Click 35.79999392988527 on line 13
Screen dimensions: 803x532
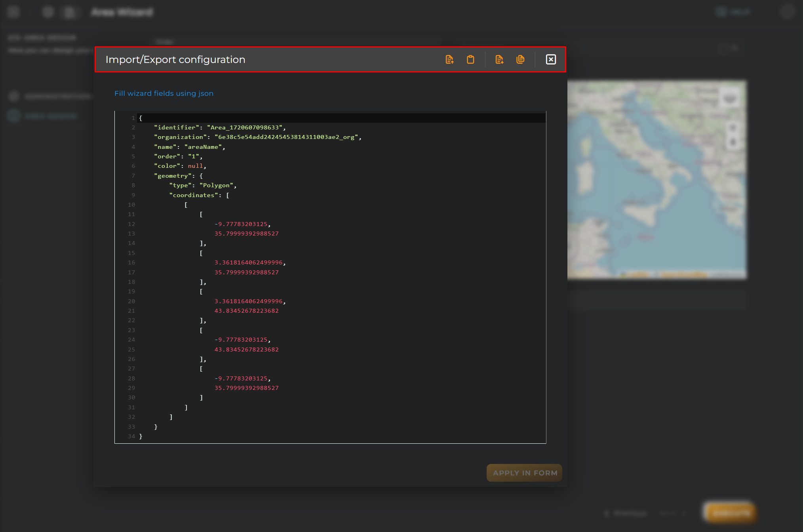pyautogui.click(x=247, y=234)
